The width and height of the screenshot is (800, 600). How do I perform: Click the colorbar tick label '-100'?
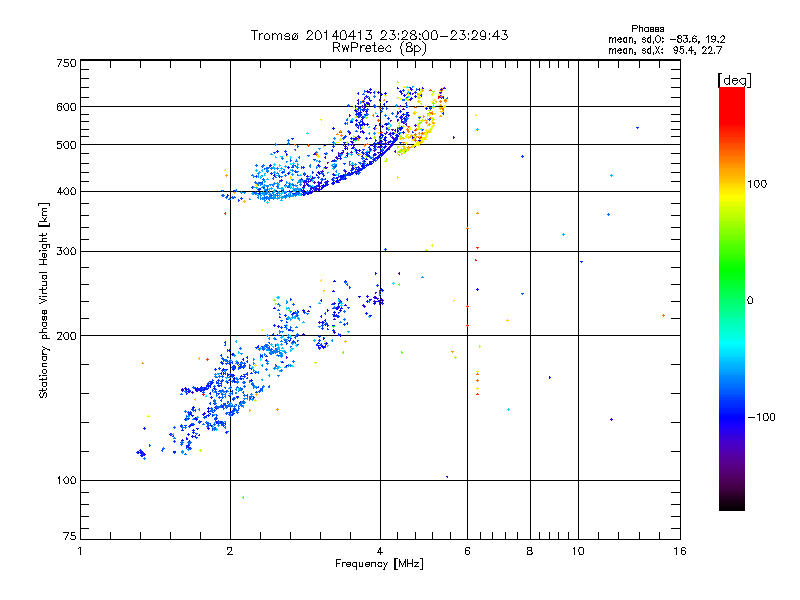(761, 417)
